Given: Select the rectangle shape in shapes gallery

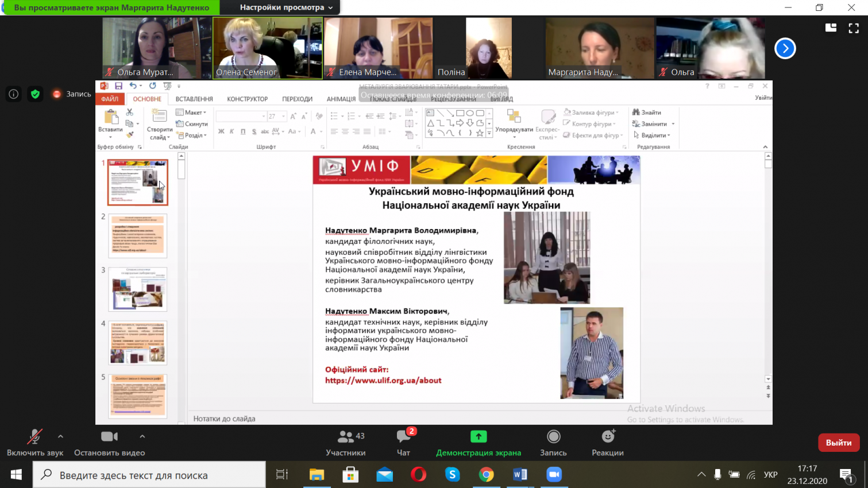Looking at the screenshot, I should click(460, 113).
